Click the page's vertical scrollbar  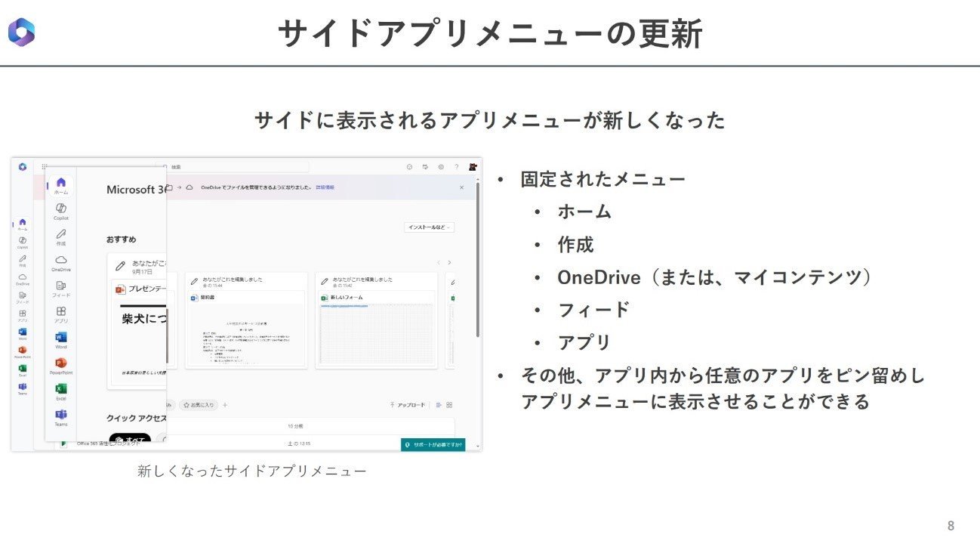(477, 259)
